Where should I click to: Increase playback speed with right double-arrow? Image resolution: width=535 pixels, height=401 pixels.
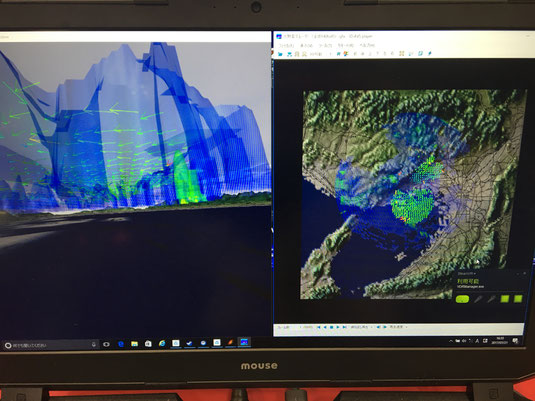385,327
